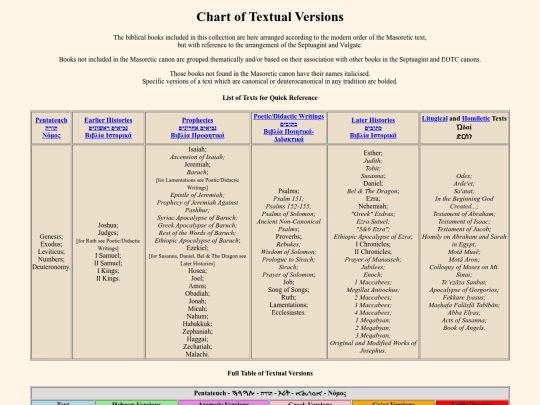Screen dimensions: 540x405
Task: Click 'Epistle of Jeremiah;' entry
Action: (x=197, y=195)
